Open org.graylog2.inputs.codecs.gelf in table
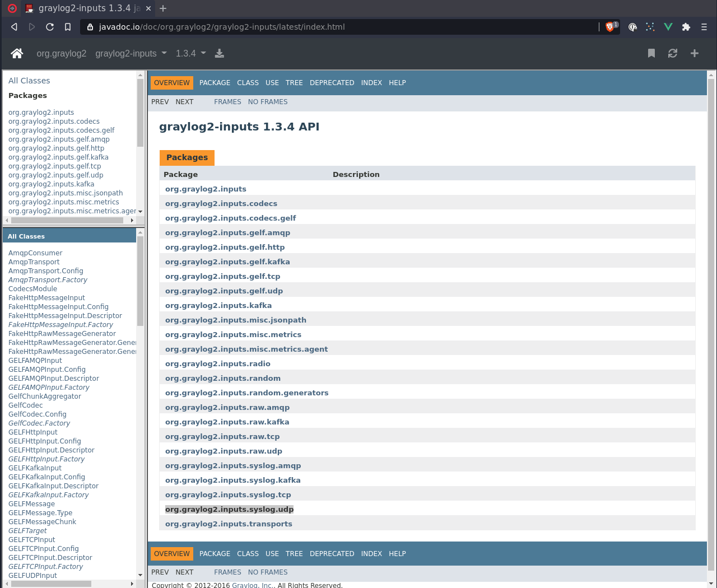 coord(230,218)
